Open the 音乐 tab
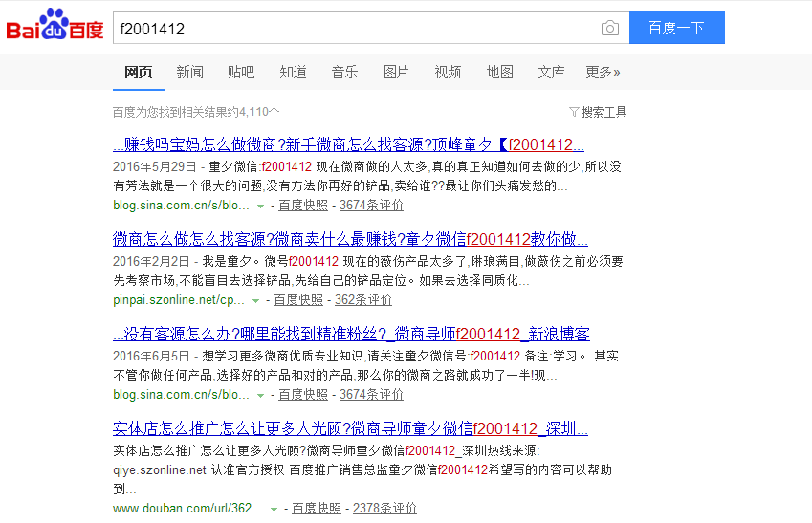This screenshot has width=812, height=523. pos(344,72)
